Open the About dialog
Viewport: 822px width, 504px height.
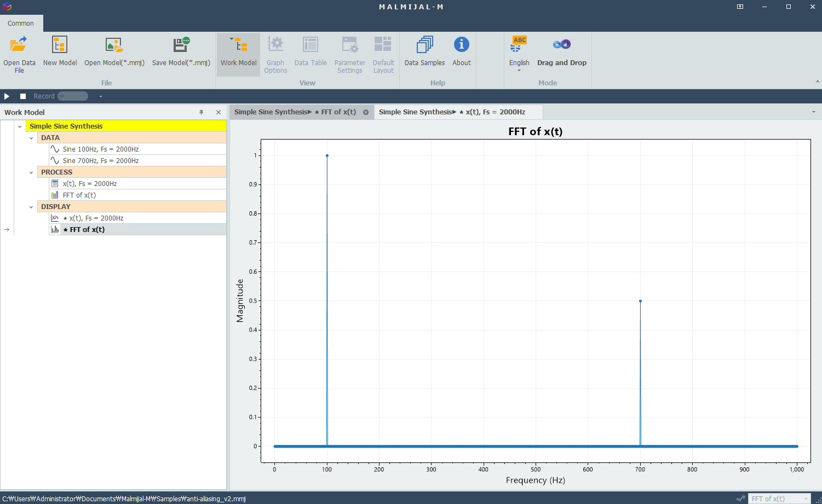coord(462,51)
